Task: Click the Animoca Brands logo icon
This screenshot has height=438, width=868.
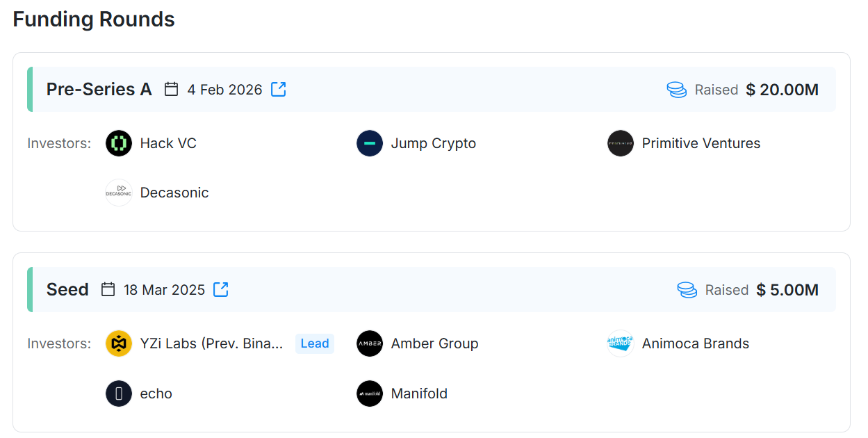Action: [621, 343]
